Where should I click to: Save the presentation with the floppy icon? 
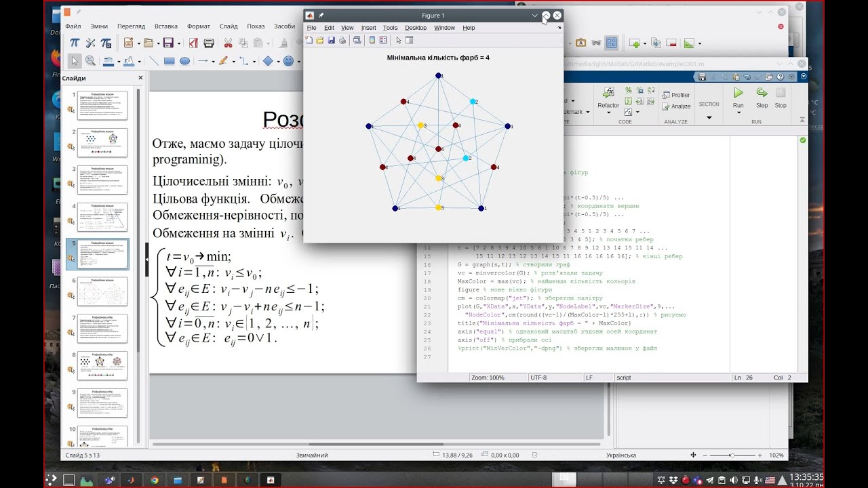pyautogui.click(x=168, y=43)
